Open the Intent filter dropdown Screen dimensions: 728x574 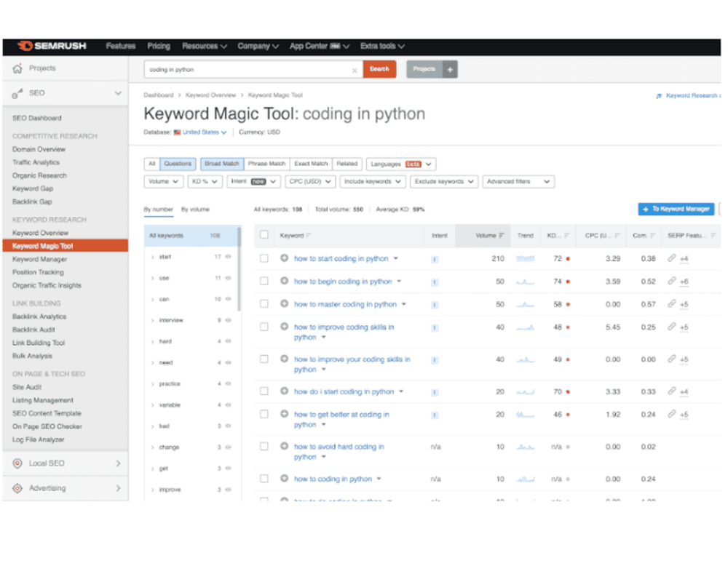click(253, 181)
